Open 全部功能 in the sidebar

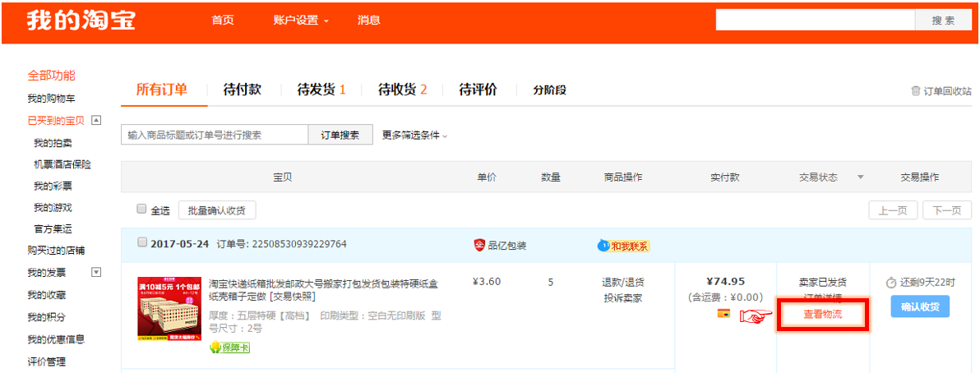pyautogui.click(x=51, y=76)
